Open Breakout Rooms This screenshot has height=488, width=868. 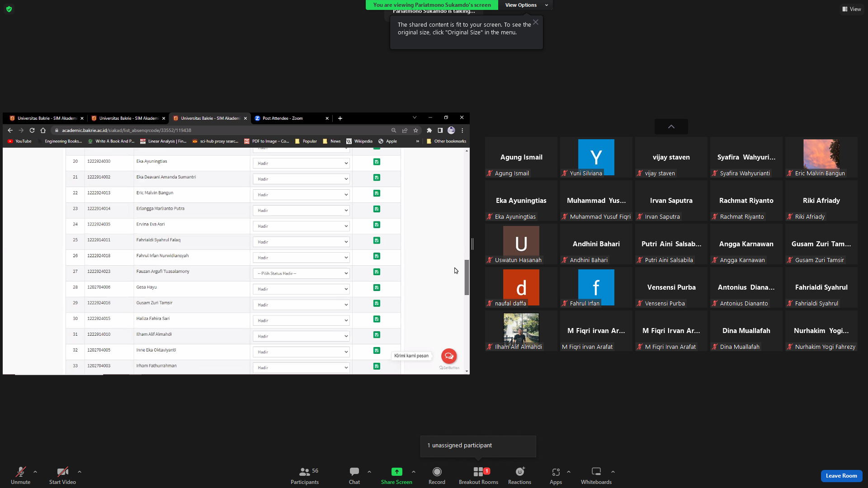478,476
